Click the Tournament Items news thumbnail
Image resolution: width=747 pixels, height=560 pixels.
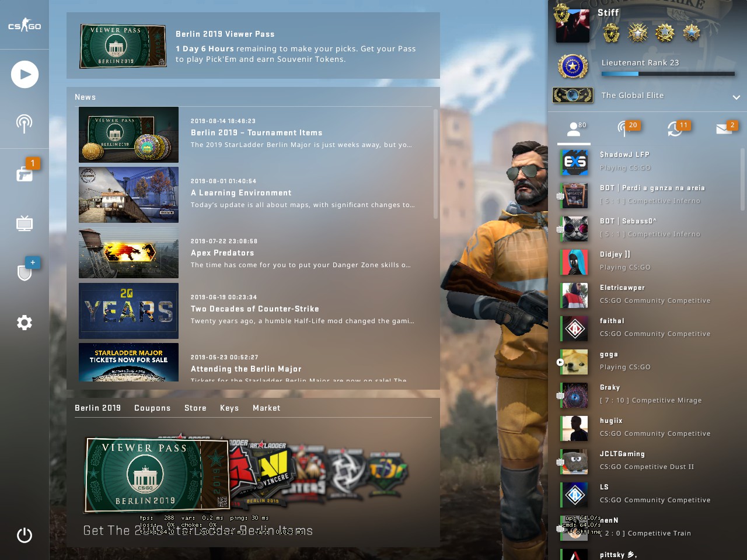(128, 135)
